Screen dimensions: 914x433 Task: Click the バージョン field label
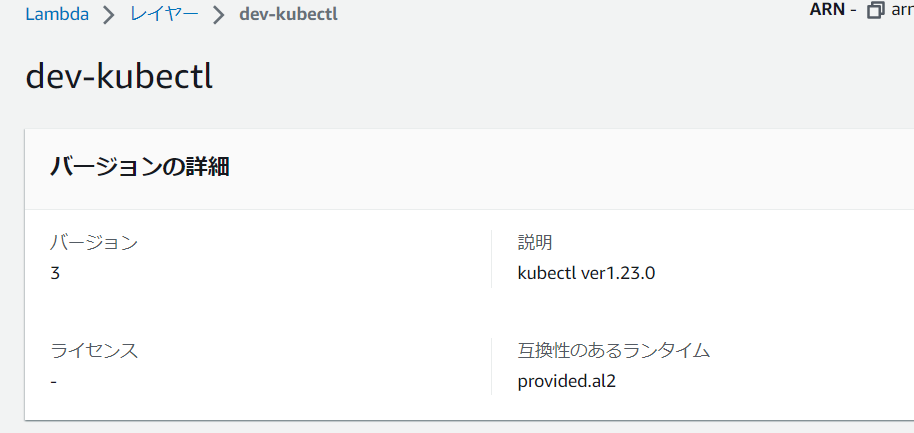(94, 242)
